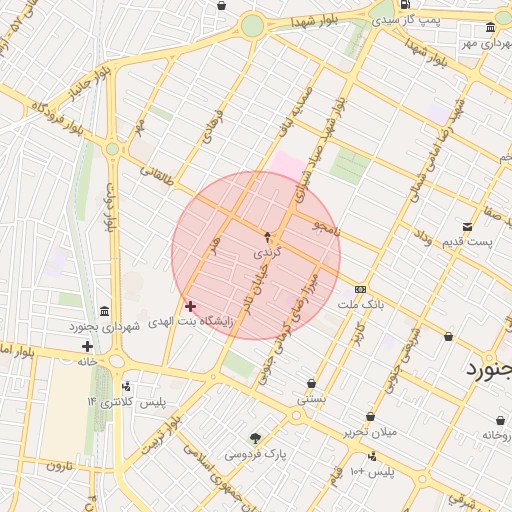Click the green roundabout on بلوار شهدا
The height and width of the screenshot is (512, 512).
252,25
